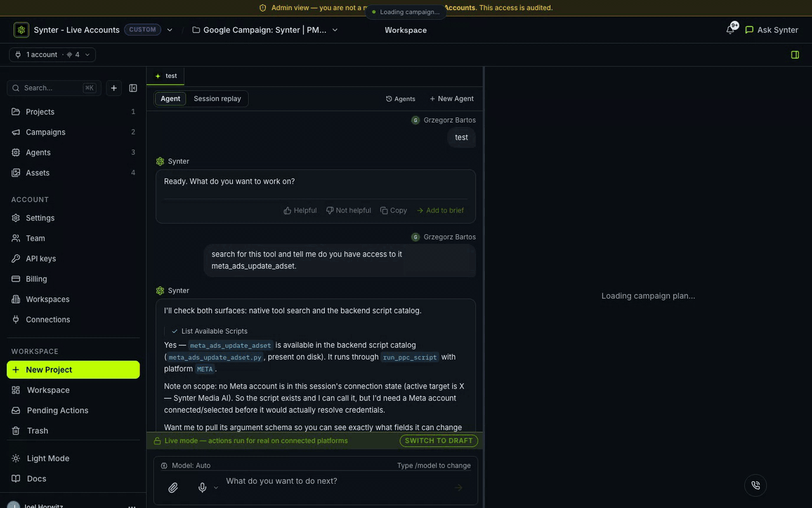The width and height of the screenshot is (812, 508).
Task: Open the Connections page
Action: pyautogui.click(x=73, y=319)
